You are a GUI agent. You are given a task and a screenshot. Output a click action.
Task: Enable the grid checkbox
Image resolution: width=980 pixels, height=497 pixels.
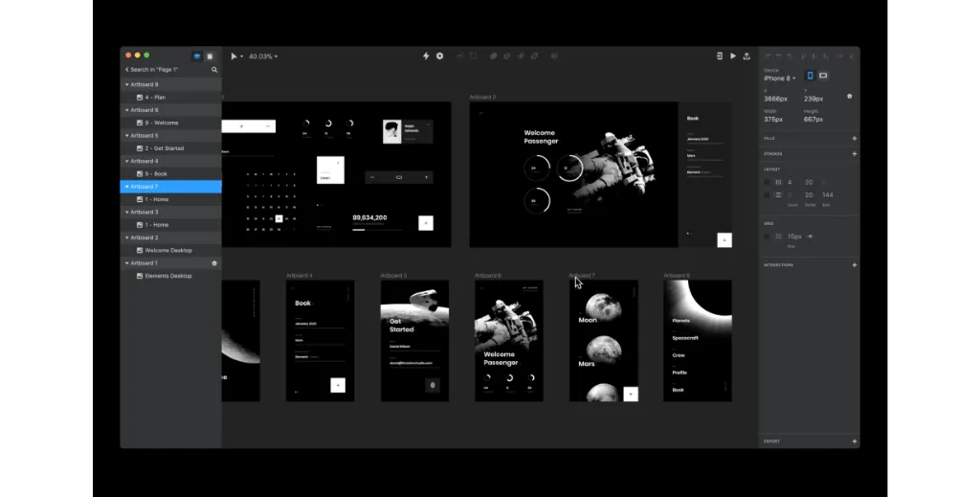[767, 237]
